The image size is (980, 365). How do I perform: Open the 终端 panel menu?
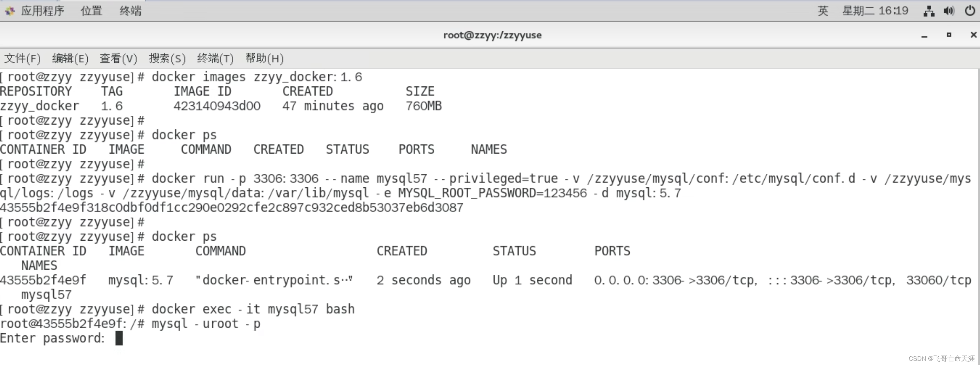pos(130,11)
